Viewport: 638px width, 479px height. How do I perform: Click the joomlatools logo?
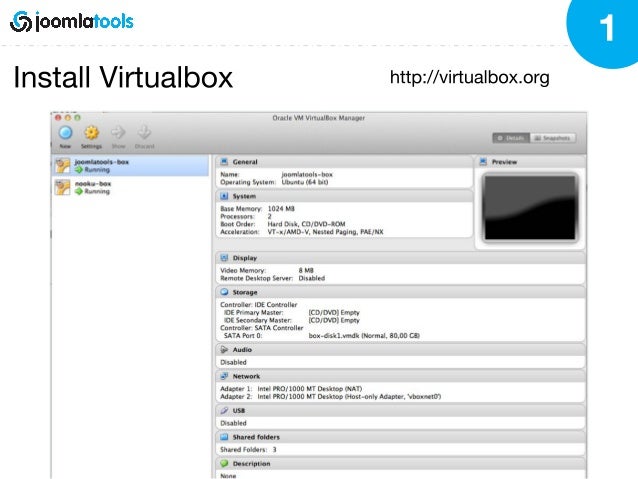(x=72, y=22)
